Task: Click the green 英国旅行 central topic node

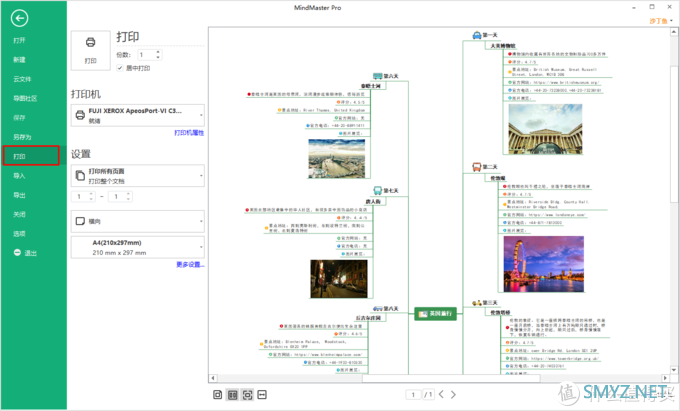Action: (x=435, y=313)
